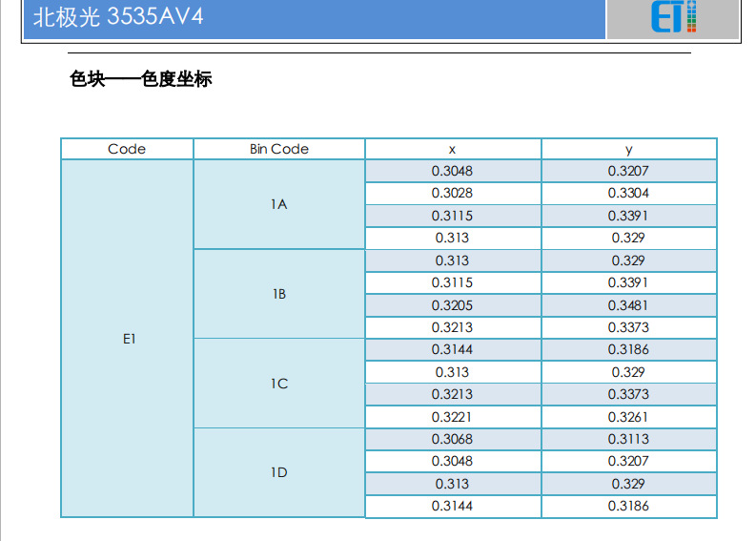756x541 pixels.
Task: Select the E1 code cell
Action: pyautogui.click(x=128, y=339)
